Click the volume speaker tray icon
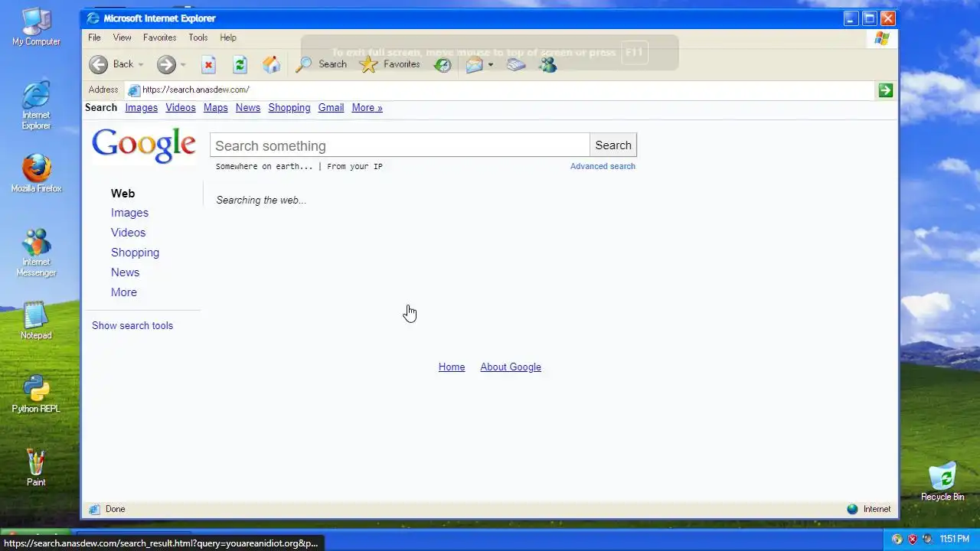 [927, 540]
